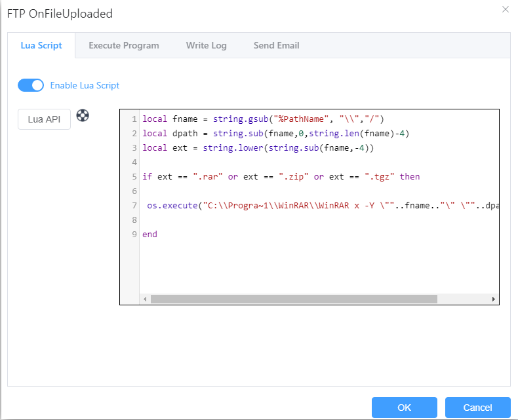Click the Cancel button
This screenshot has width=518, height=420.
pyautogui.click(x=478, y=408)
